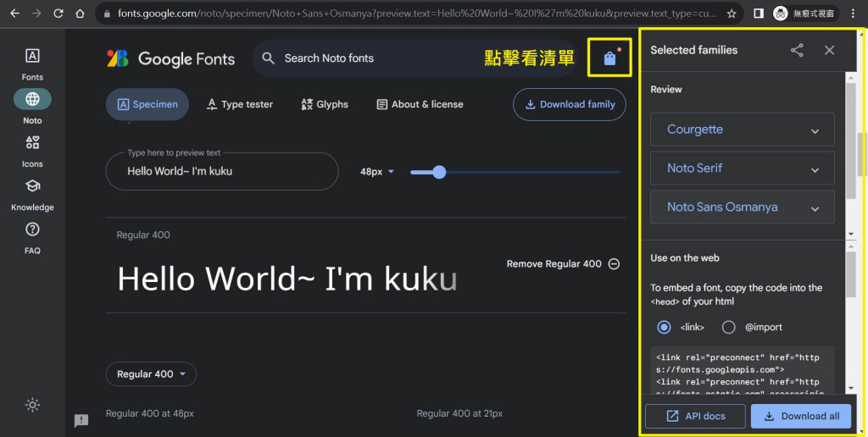This screenshot has height=437, width=868.
Task: Expand the Noto Sans Osmanya family
Action: coord(743,207)
